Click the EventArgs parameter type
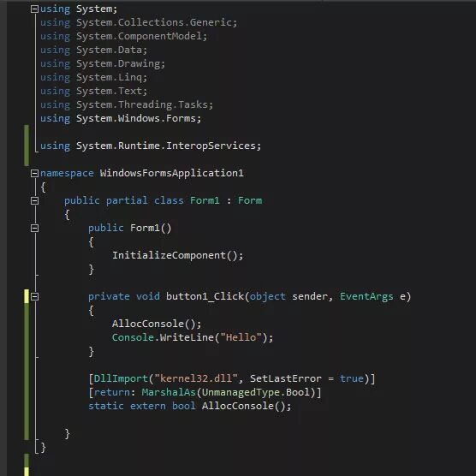 (x=366, y=296)
